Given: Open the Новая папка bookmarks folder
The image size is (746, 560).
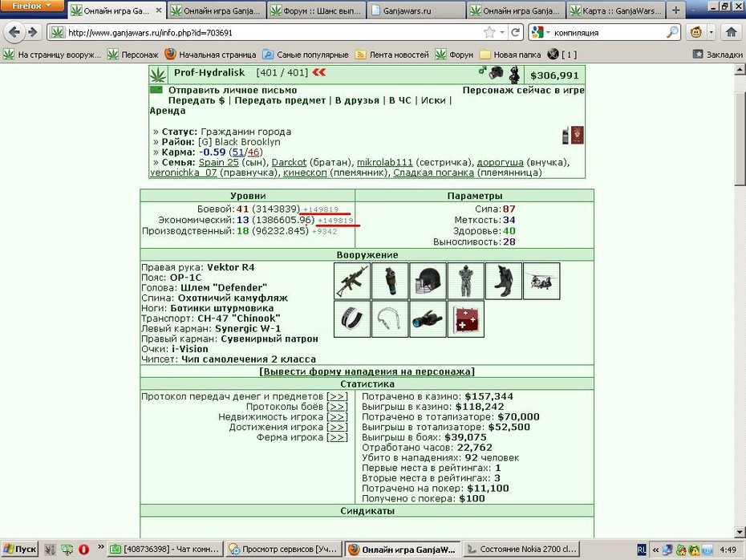Looking at the screenshot, I should click(510, 55).
